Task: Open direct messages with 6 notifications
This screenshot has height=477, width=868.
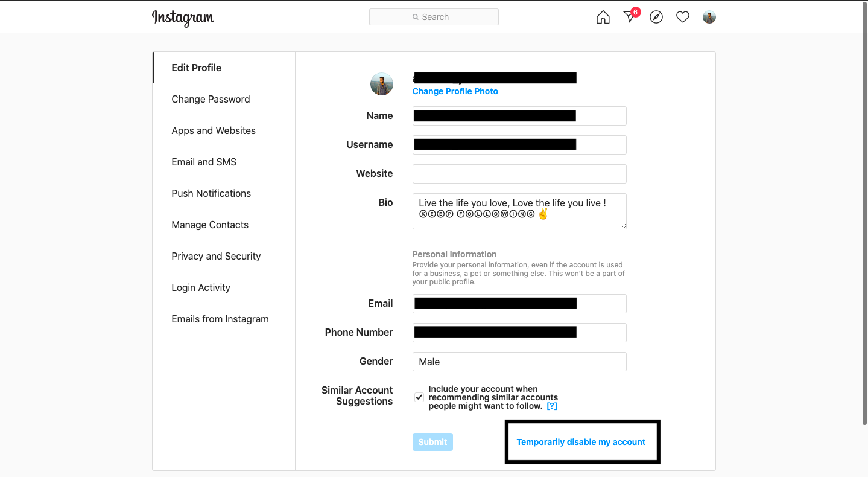Action: (630, 17)
